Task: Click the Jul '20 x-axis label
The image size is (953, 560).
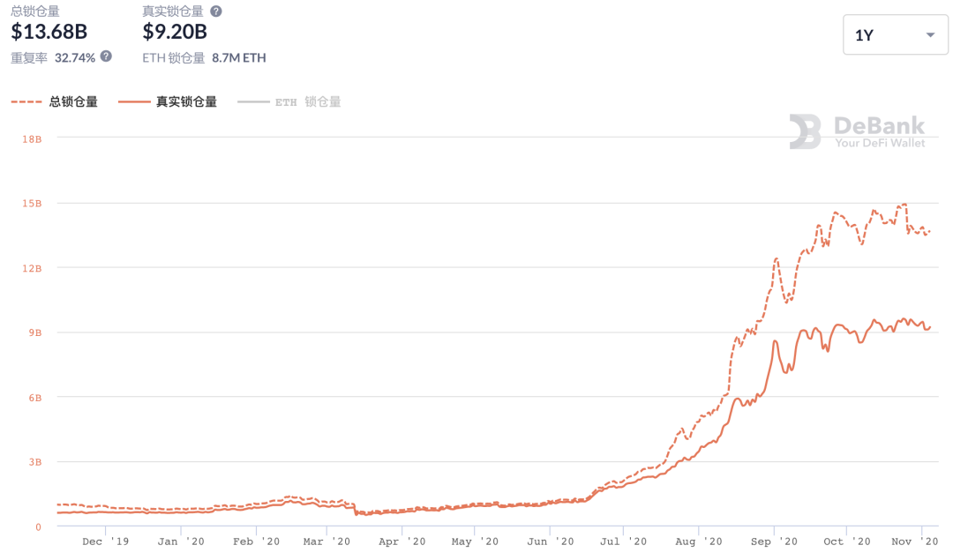Action: coord(623,541)
